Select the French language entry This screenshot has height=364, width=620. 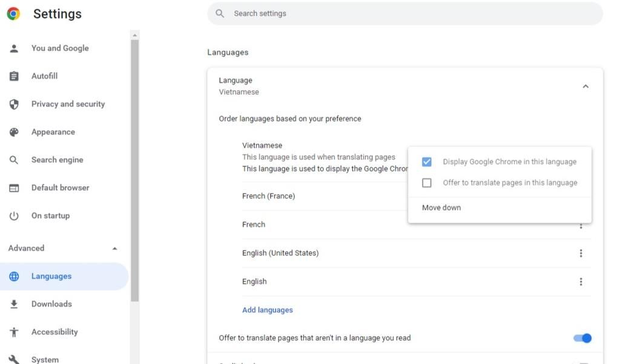pyautogui.click(x=254, y=225)
